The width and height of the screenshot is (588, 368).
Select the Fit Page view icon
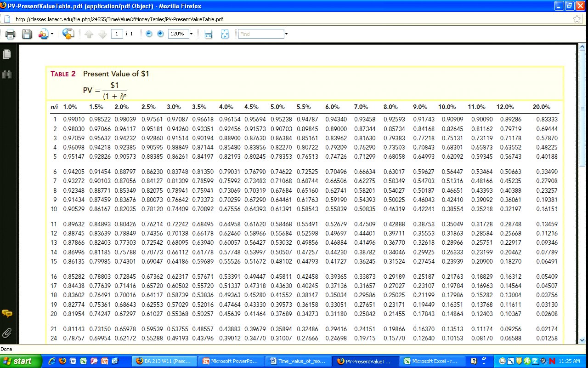[225, 34]
